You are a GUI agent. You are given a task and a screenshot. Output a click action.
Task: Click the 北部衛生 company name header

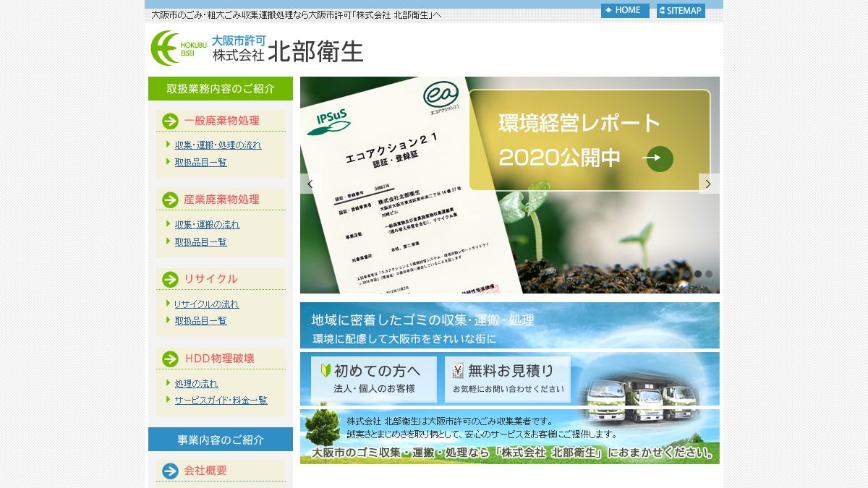point(315,51)
